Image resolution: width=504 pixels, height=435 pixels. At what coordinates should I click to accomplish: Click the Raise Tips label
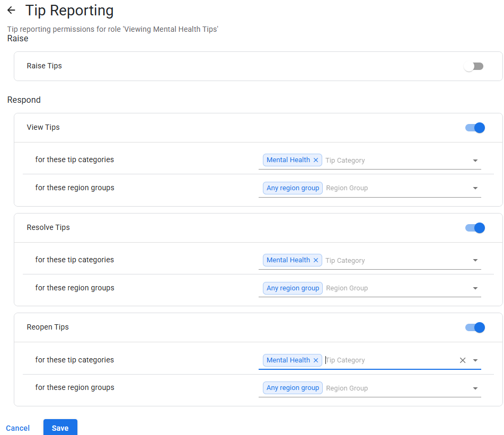point(45,66)
